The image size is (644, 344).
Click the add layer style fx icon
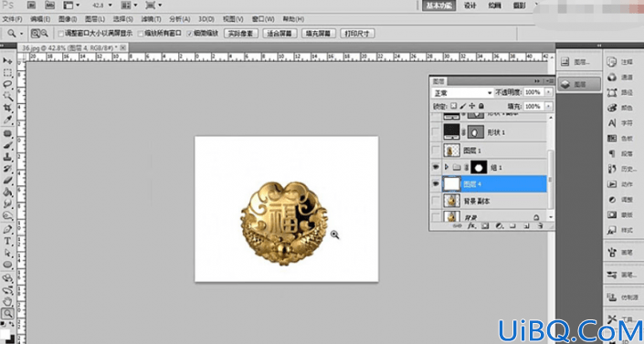tap(472, 225)
